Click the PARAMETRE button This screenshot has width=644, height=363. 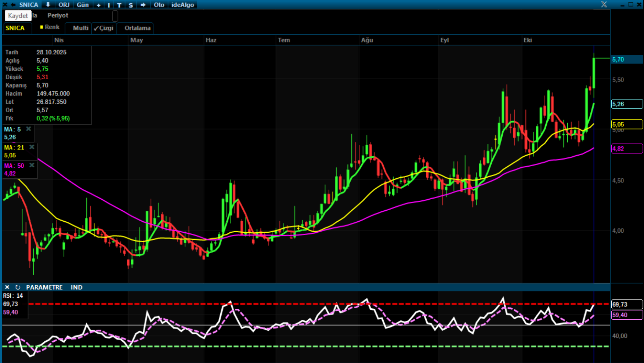(x=44, y=287)
